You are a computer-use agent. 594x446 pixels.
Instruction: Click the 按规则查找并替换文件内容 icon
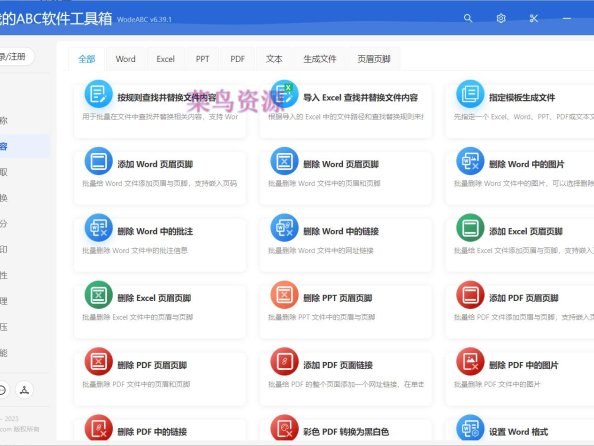tap(98, 94)
